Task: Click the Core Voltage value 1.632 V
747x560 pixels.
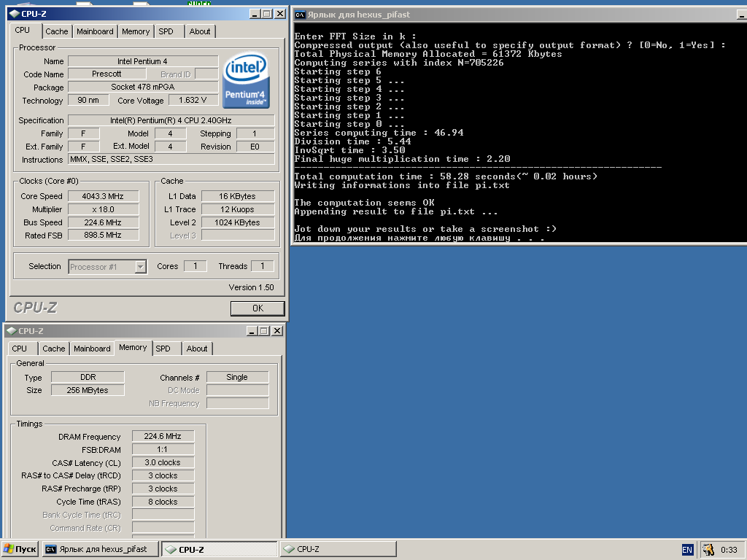Action: pyautogui.click(x=193, y=100)
